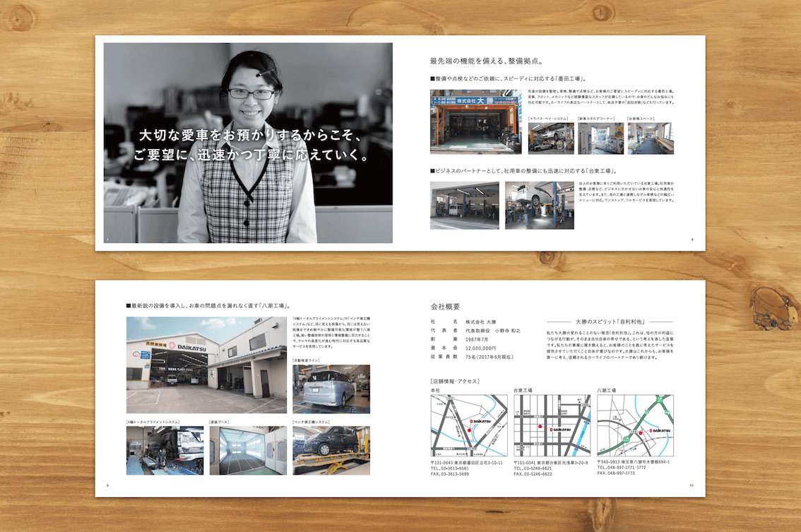Open the 自動検査ライン photo
Image resolution: width=801 pixels, height=532 pixels.
(331, 389)
